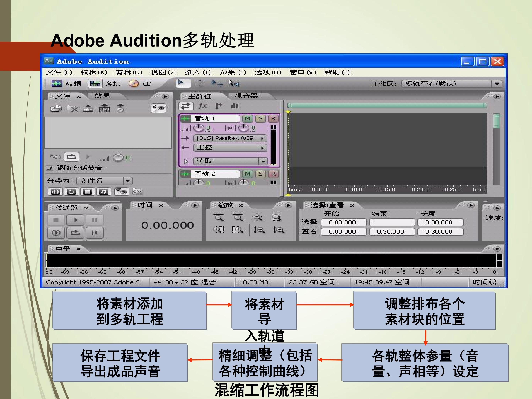Open CD view disc icon
This screenshot has width=532, height=399.
click(134, 83)
